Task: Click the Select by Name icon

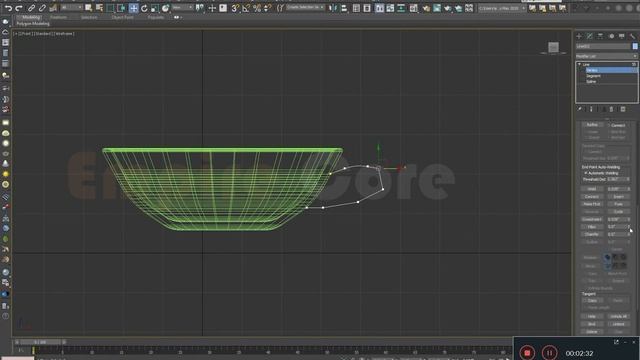Action: (x=99, y=8)
